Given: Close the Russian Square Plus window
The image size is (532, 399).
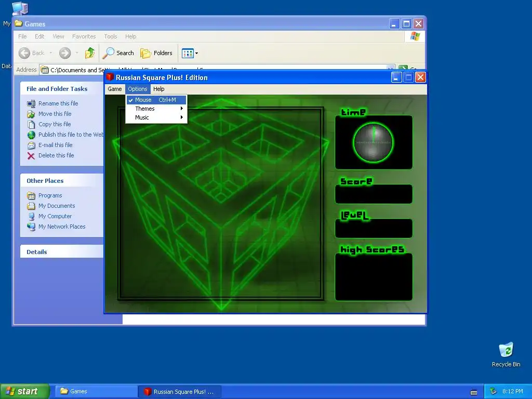Looking at the screenshot, I should (x=420, y=77).
